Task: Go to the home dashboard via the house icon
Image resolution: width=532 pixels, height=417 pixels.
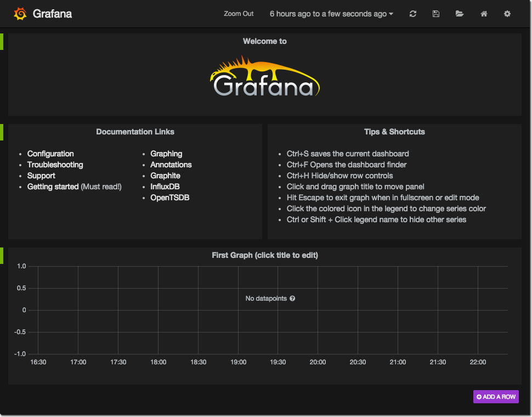Action: click(484, 14)
